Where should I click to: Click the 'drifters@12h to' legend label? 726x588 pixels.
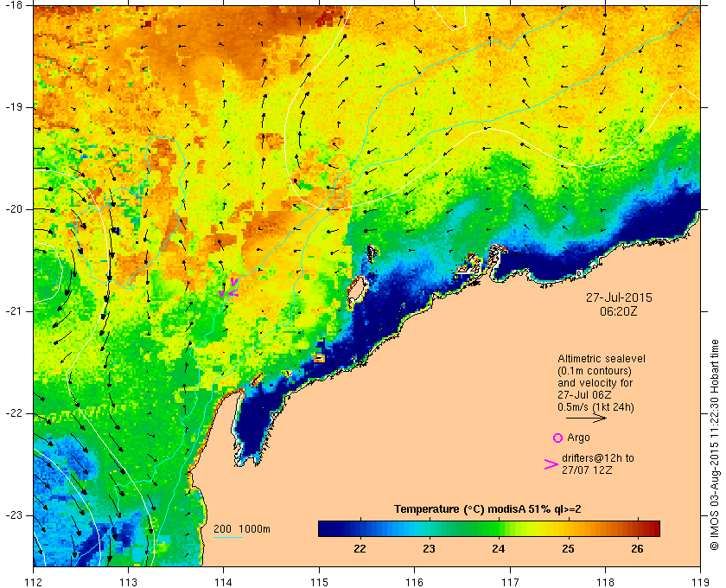click(598, 458)
